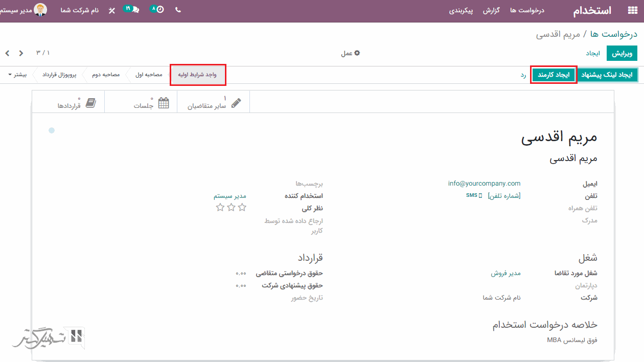644x362 pixels.
Task: Open the chat messages icon
Action: tap(132, 10)
